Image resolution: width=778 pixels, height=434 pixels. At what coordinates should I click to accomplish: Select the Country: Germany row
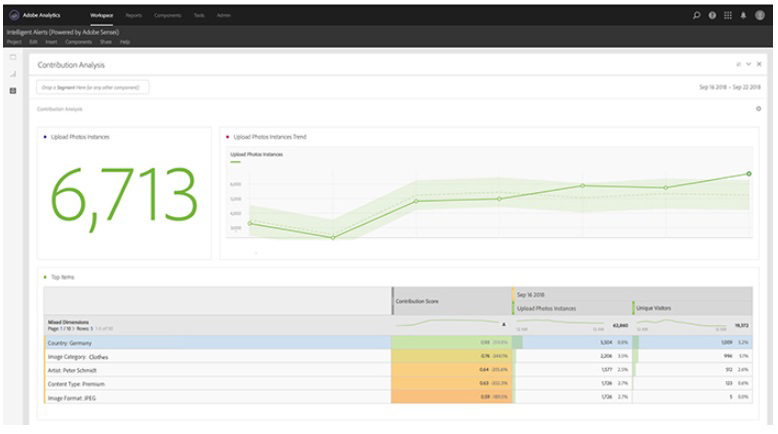click(215, 342)
